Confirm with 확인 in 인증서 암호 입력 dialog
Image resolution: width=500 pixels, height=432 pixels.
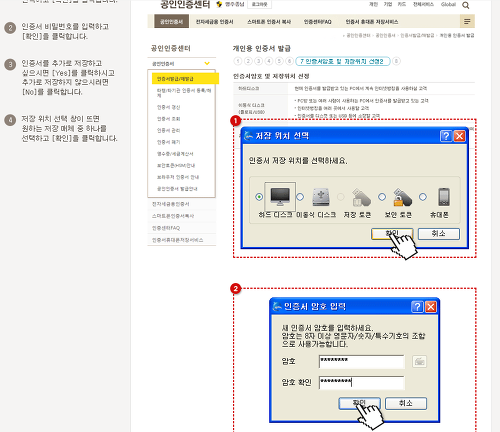[359, 403]
